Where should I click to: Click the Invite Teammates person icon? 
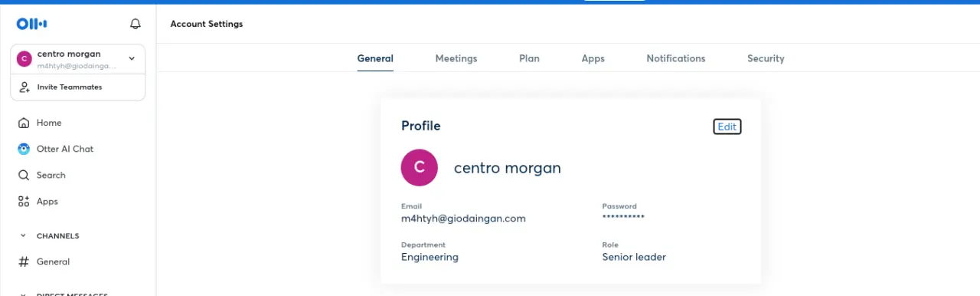click(x=24, y=87)
